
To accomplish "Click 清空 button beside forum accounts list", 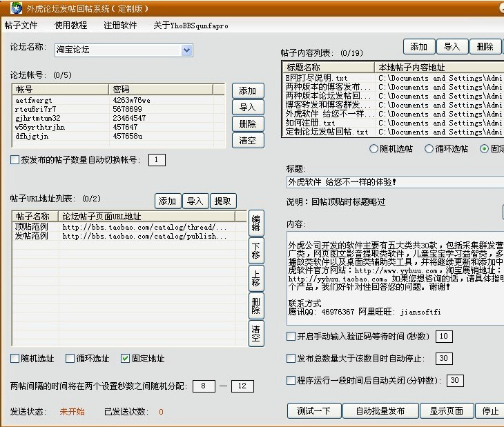I will click(247, 141).
